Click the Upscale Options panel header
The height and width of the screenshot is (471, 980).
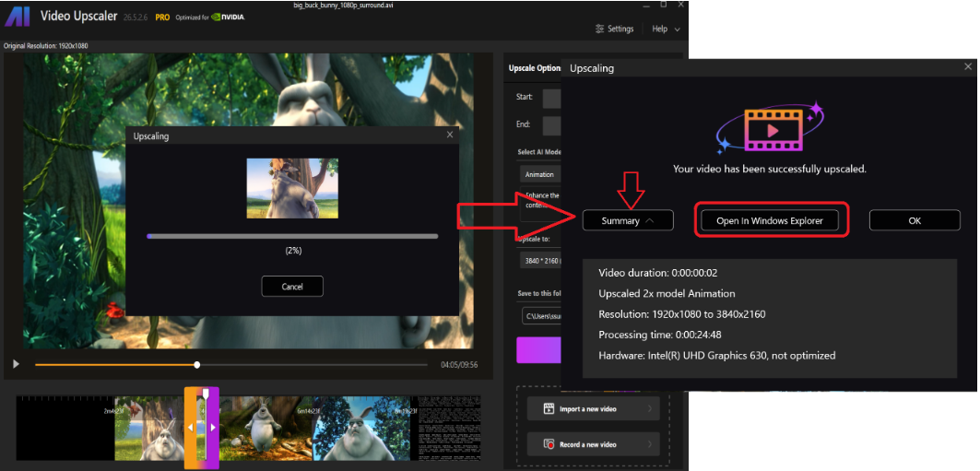535,68
